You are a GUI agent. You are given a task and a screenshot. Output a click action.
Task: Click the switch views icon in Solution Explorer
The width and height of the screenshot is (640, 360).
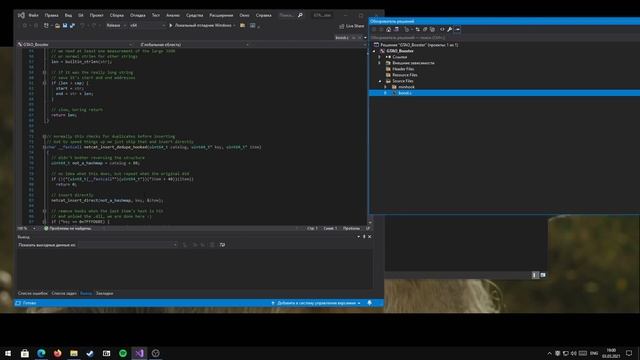[x=396, y=29]
